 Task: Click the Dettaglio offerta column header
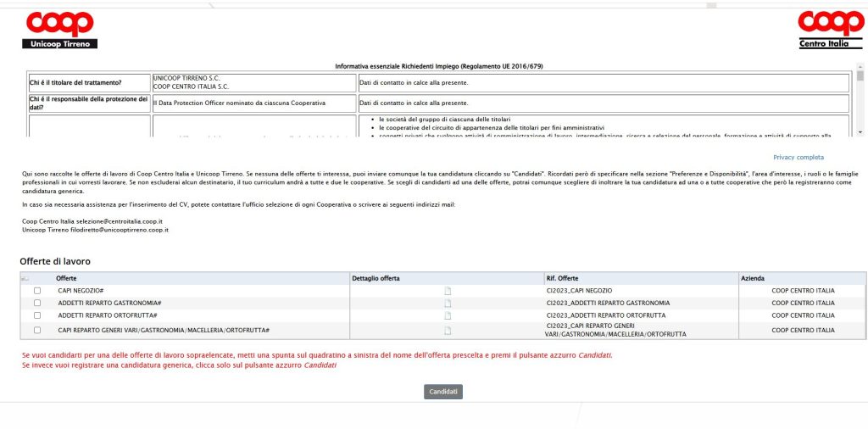[375, 278]
